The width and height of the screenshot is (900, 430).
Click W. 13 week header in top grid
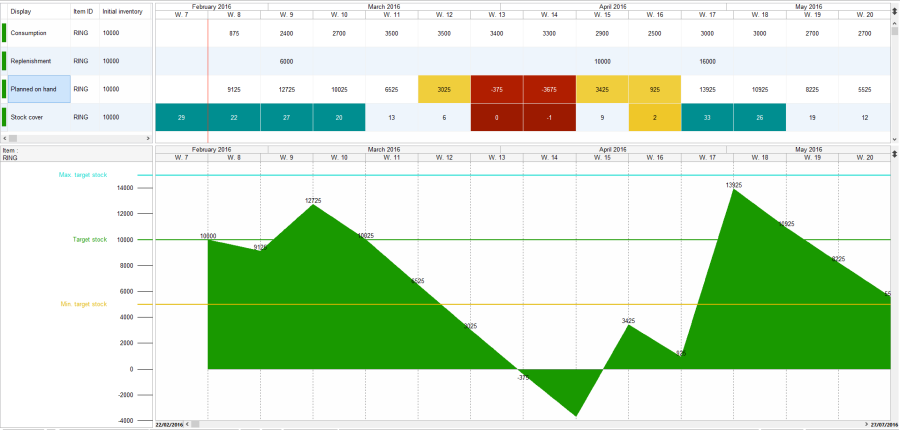point(496,16)
